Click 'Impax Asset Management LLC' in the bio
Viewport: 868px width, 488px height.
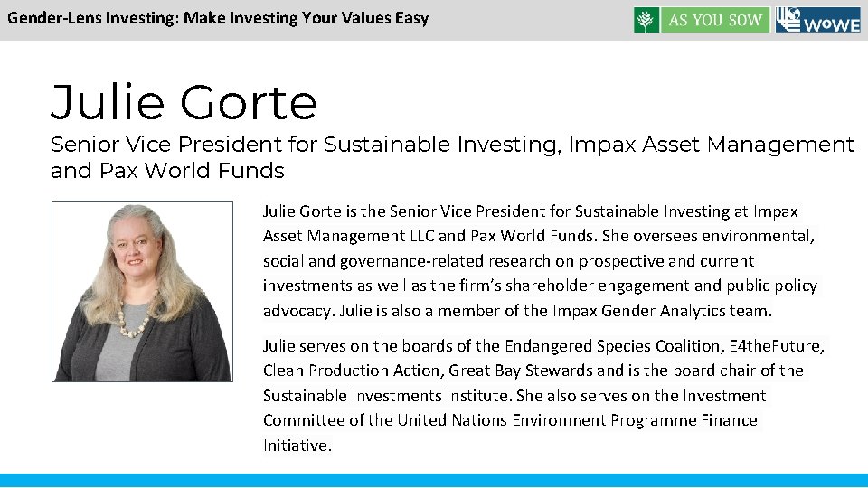[531, 223]
